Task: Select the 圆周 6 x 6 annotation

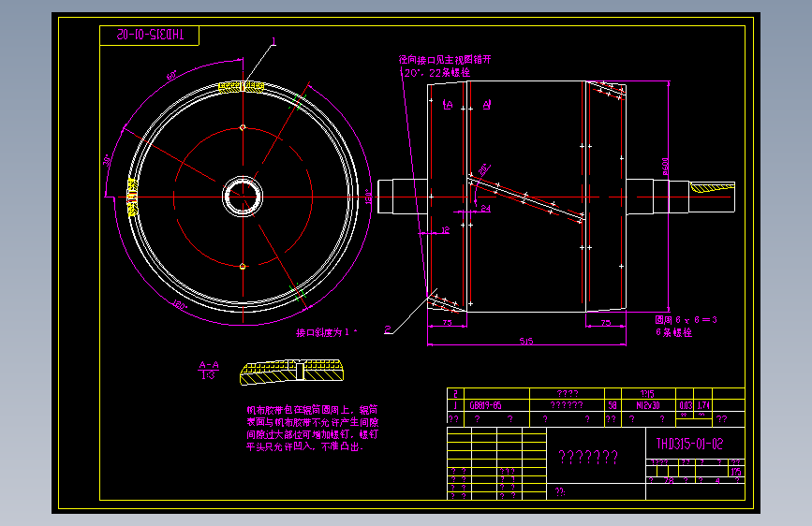Action: point(686,320)
